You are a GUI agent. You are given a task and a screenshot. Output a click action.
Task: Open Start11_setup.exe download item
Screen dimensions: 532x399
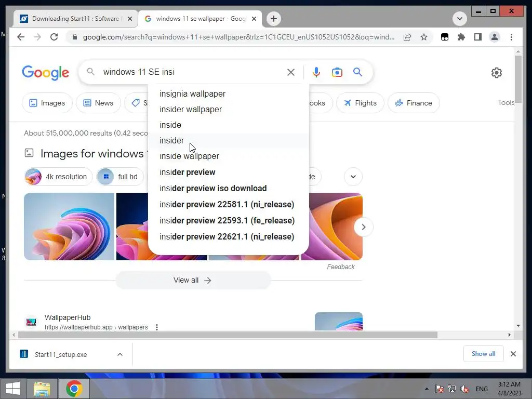[61, 354]
